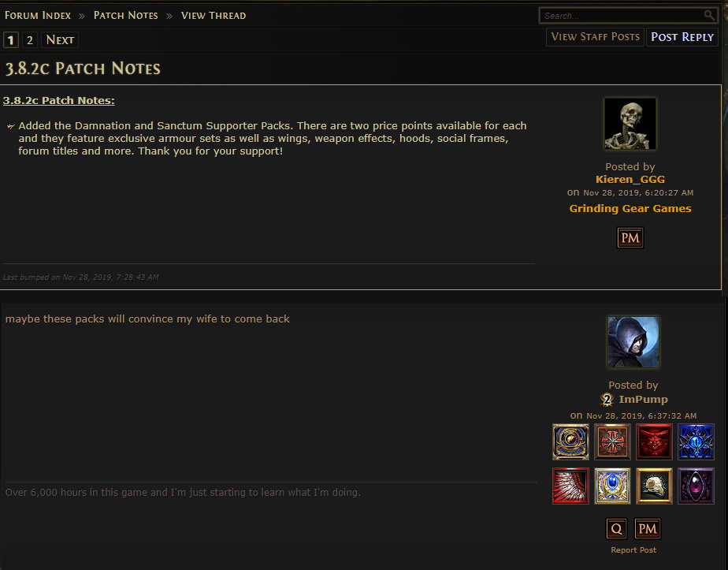Click the PM icon under ImPump's post
728x570 pixels.
tap(647, 529)
